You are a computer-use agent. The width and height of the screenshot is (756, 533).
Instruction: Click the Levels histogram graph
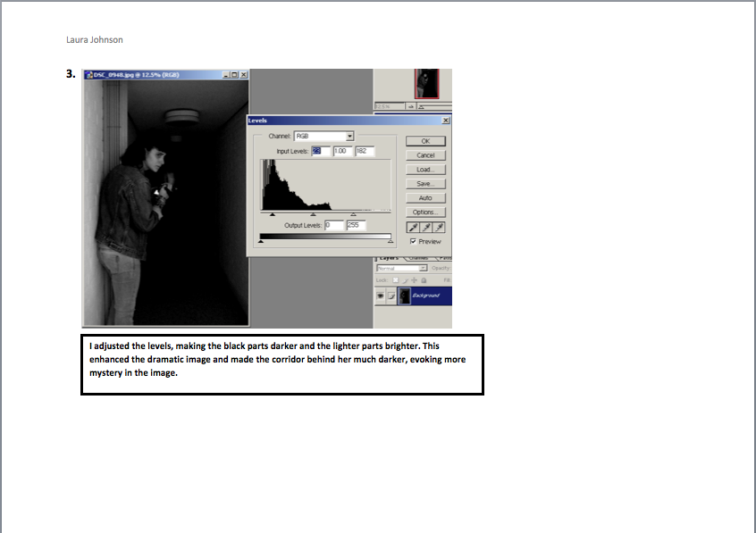coord(326,185)
